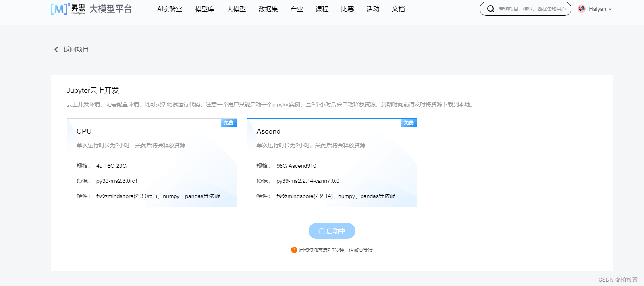The height and width of the screenshot is (286, 644).
Task: Click the 云上开发环境 description paragraph
Action: point(270,104)
